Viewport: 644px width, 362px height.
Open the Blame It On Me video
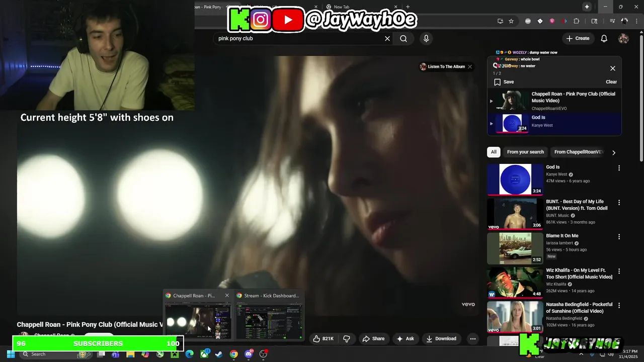pyautogui.click(x=515, y=248)
